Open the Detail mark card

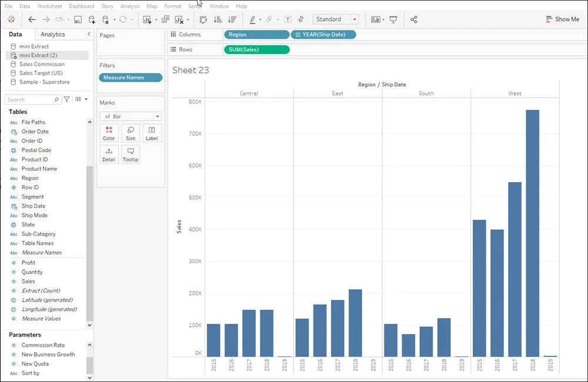click(109, 155)
